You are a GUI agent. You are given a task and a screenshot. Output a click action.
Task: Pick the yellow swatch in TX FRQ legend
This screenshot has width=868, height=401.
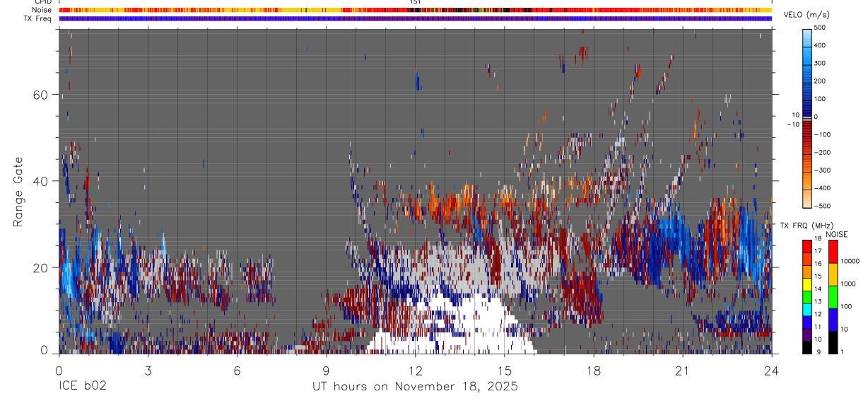click(x=807, y=284)
